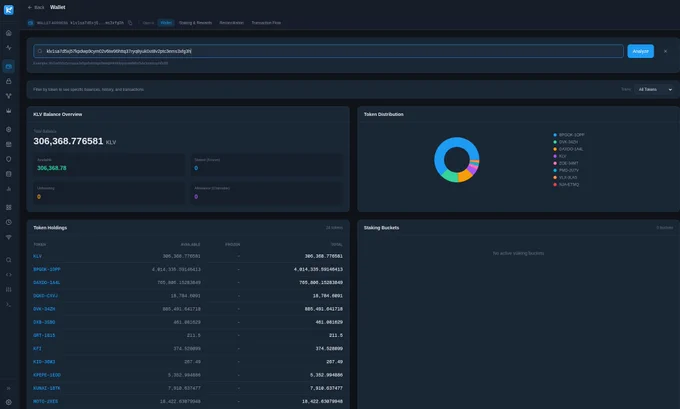The width and height of the screenshot is (680, 409).
Task: Open the crown icon in sidebar
Action: (x=9, y=111)
